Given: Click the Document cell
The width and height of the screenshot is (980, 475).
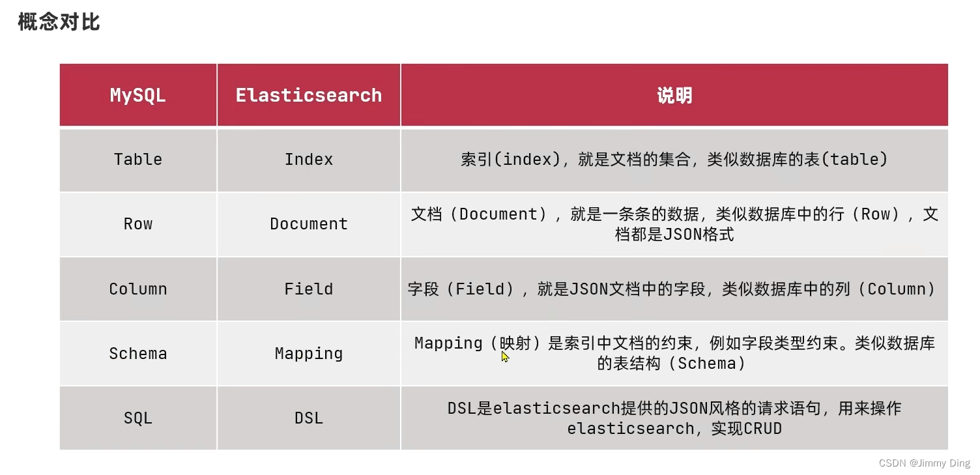Looking at the screenshot, I should [309, 224].
